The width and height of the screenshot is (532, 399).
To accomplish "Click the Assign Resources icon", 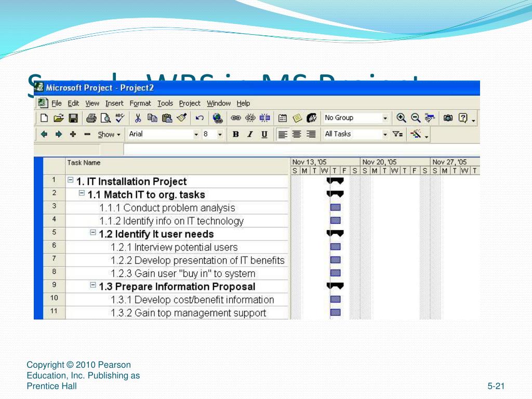I will [x=312, y=118].
